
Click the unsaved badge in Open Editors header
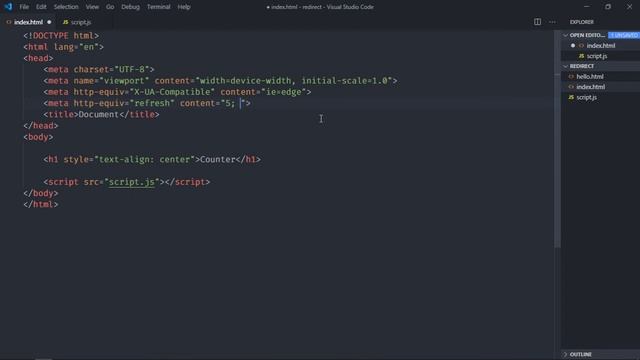click(624, 35)
